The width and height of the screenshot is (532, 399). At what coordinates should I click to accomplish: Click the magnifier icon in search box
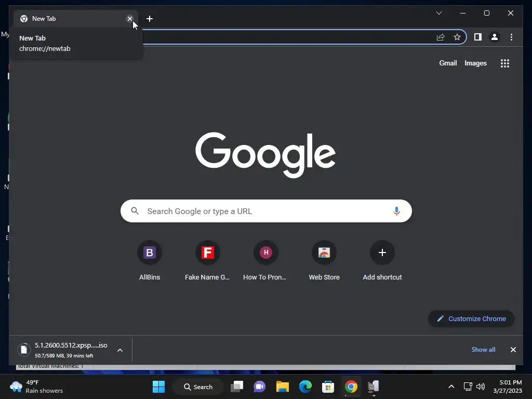(x=135, y=211)
